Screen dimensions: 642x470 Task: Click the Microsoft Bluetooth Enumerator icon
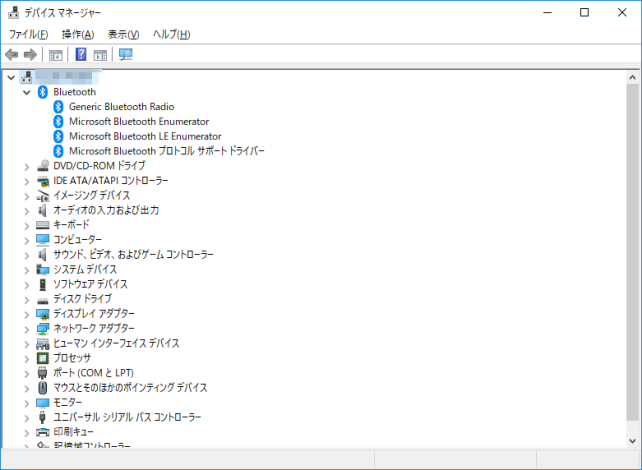[58, 122]
